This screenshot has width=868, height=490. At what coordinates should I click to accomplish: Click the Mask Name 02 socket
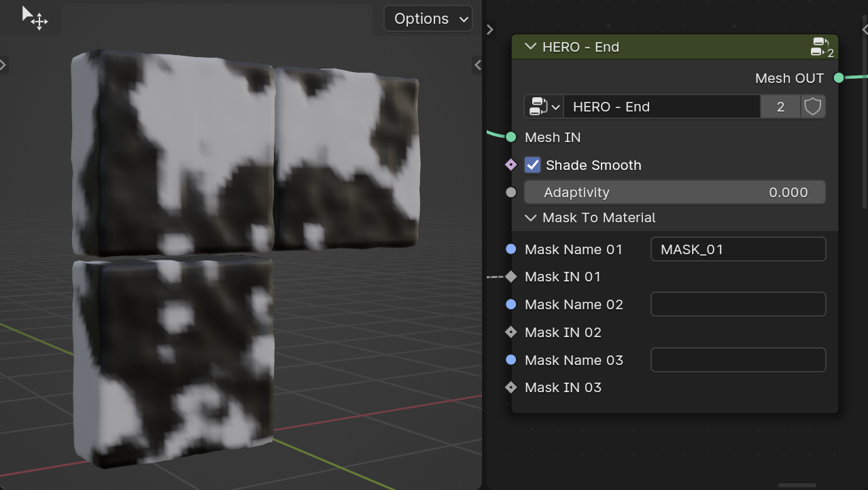(x=511, y=304)
